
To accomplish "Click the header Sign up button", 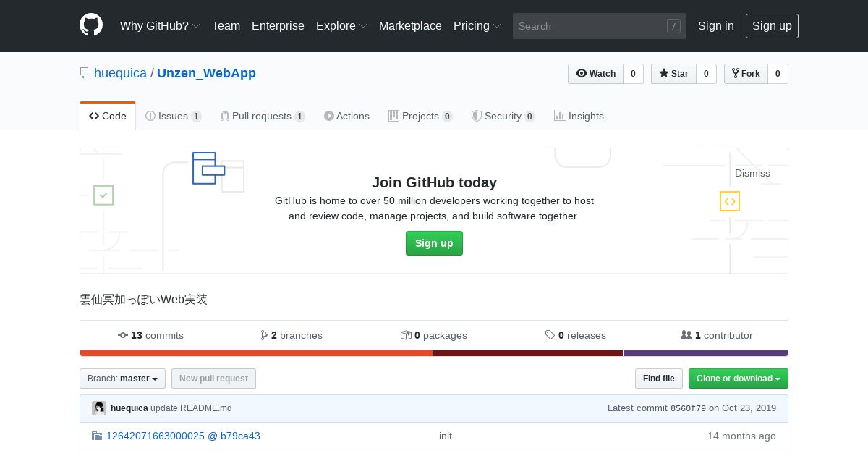I will [x=772, y=25].
